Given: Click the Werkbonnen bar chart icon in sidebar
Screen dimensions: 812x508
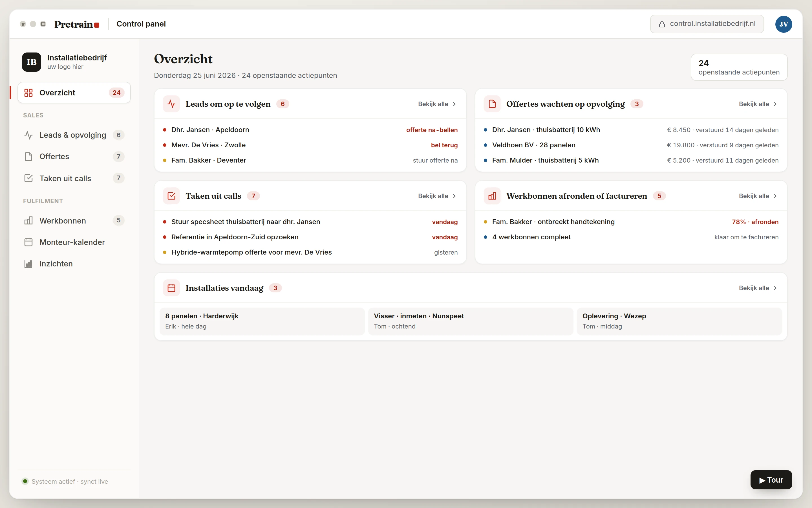Looking at the screenshot, I should (28, 220).
